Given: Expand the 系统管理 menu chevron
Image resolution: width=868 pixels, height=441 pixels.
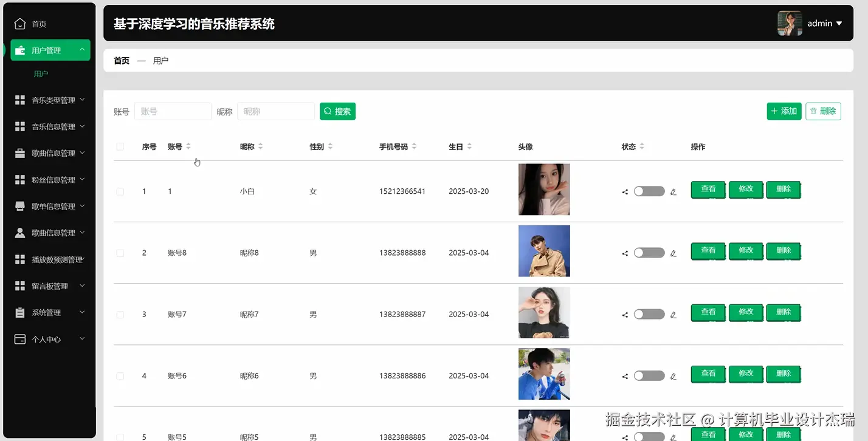Looking at the screenshot, I should [x=82, y=312].
